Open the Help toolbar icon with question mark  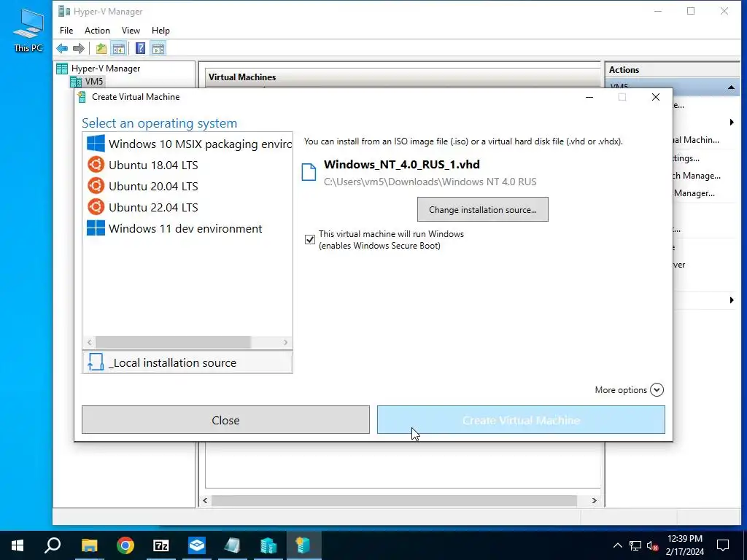[140, 48]
